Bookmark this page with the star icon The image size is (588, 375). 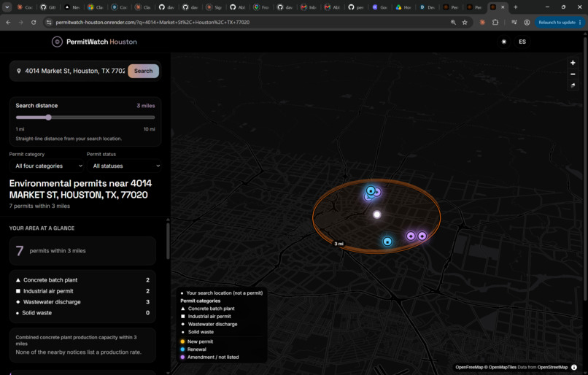(x=465, y=22)
